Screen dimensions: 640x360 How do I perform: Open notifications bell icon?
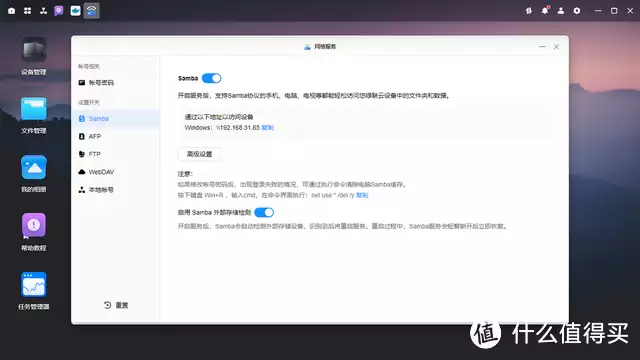click(x=545, y=11)
